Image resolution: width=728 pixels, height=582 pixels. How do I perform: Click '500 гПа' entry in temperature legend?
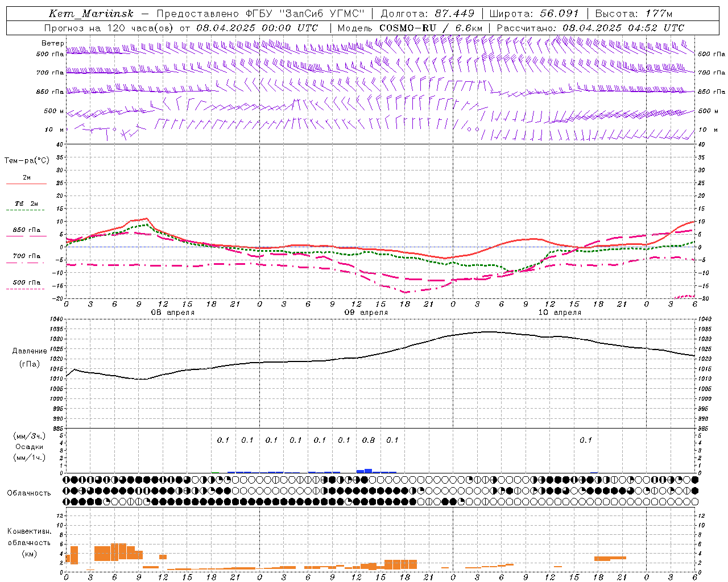(x=27, y=282)
